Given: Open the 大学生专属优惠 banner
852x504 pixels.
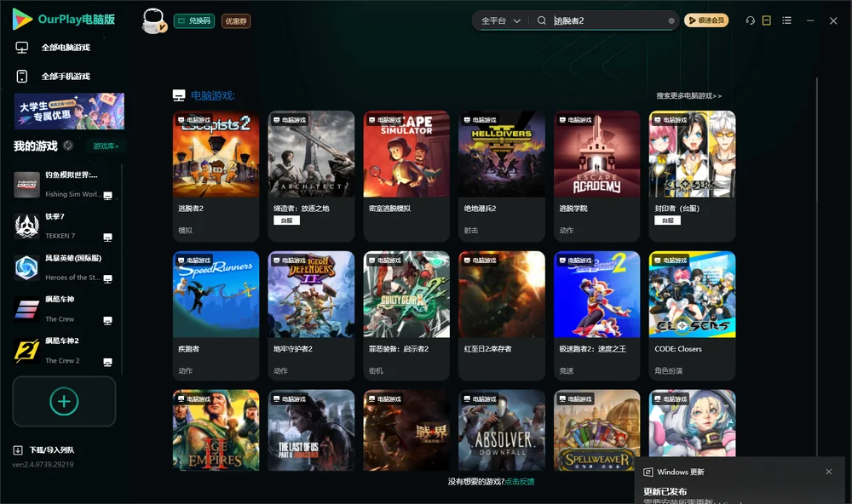Looking at the screenshot, I should click(69, 112).
